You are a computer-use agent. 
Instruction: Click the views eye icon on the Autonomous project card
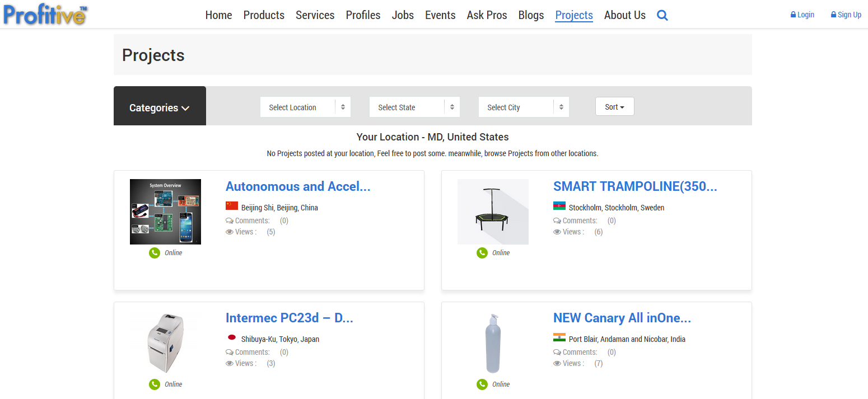coord(229,232)
